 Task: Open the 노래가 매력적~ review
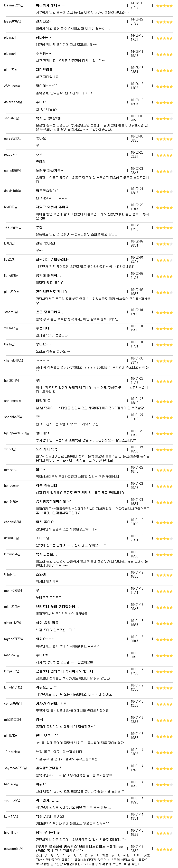(48, 449)
